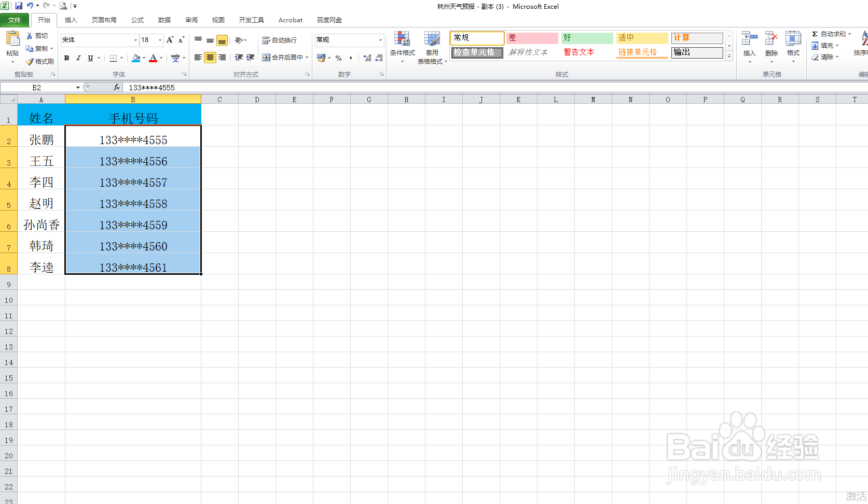Toggle middle vertical alignment
Viewport: 868px width, 504px height.
click(x=210, y=40)
